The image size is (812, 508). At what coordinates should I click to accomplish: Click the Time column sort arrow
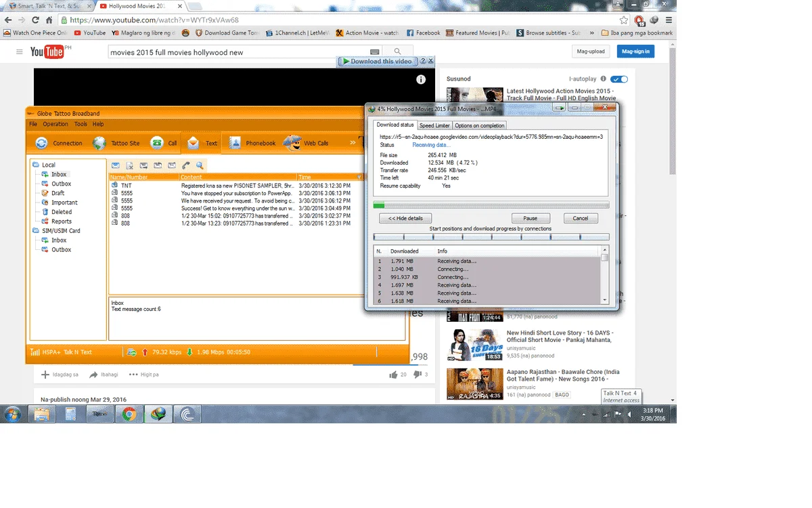(x=359, y=177)
